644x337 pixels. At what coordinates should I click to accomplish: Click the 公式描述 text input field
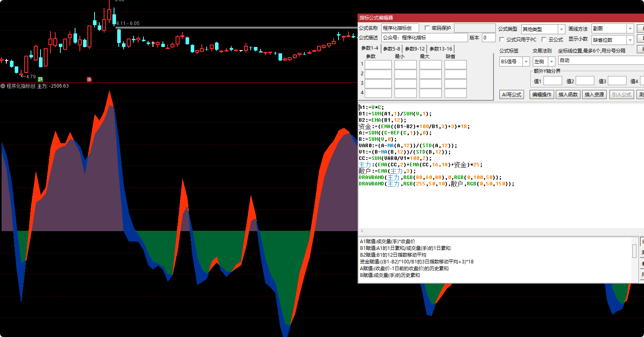[424, 38]
